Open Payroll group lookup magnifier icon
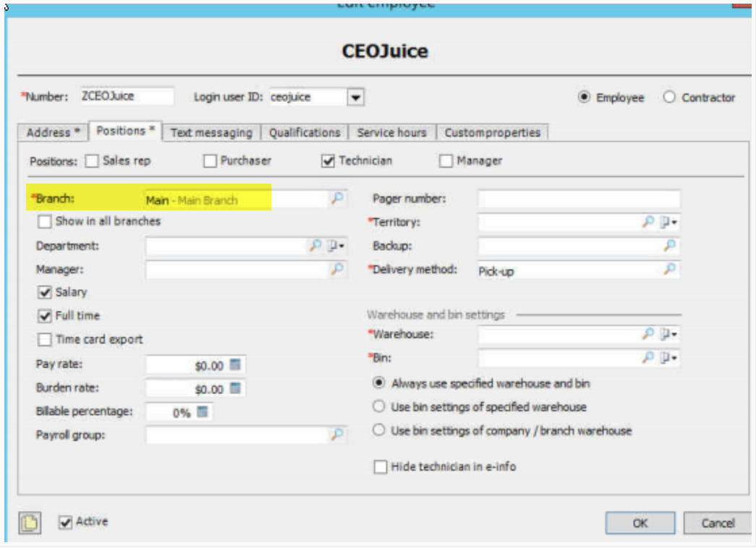 (337, 434)
